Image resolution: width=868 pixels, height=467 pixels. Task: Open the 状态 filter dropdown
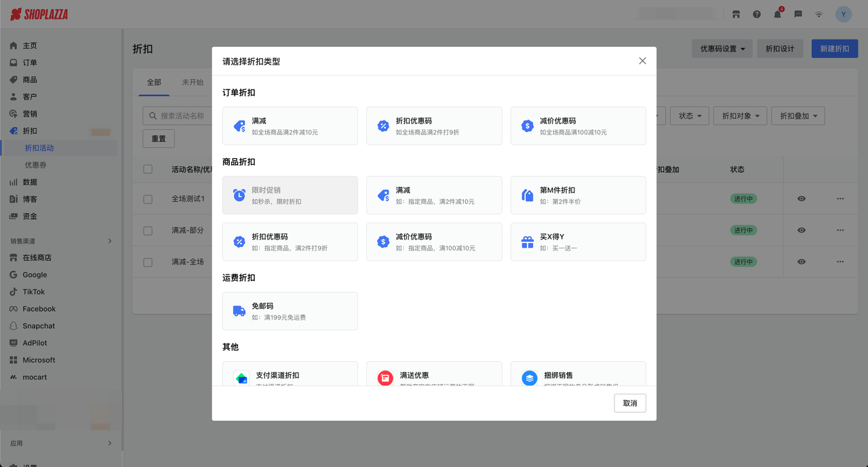point(689,115)
